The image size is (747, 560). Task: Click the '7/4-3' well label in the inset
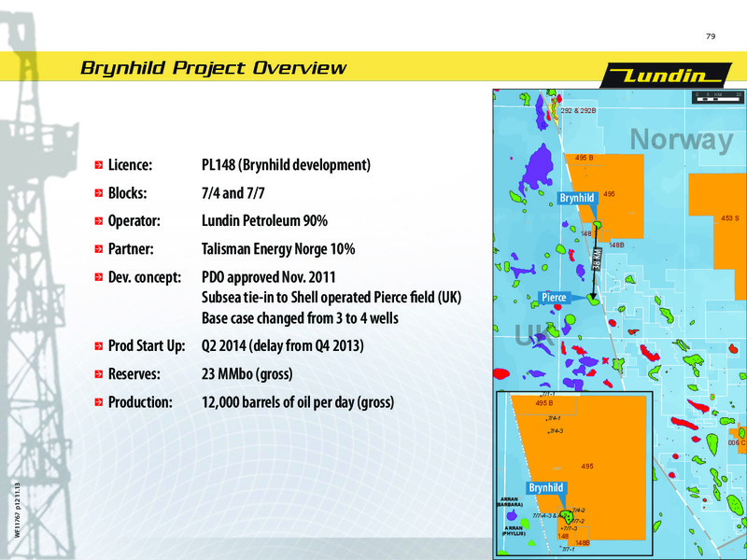[557, 431]
